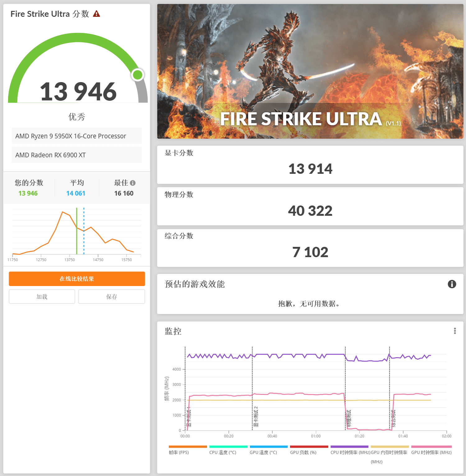Image resolution: width=466 pixels, height=476 pixels.
Task: Click the 物理分数 label
Action: 179,195
